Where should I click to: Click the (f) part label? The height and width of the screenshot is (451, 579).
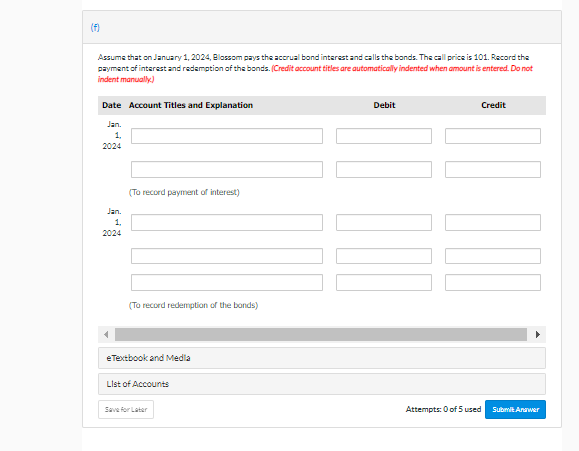pyautogui.click(x=95, y=27)
